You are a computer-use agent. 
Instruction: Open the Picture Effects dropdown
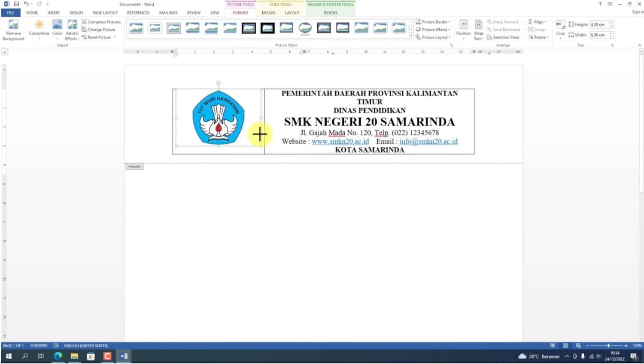433,30
